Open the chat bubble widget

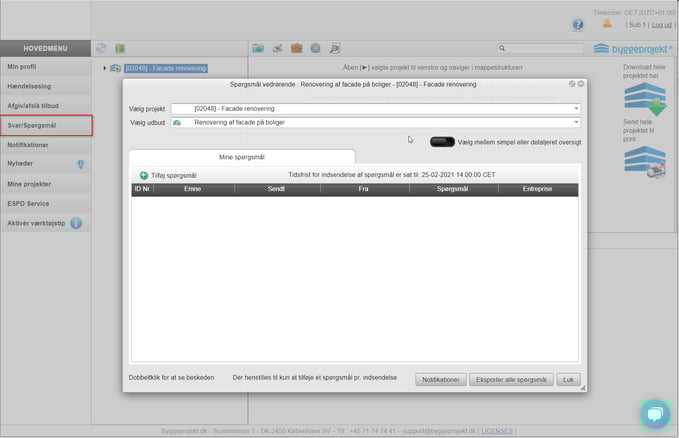pos(653,413)
